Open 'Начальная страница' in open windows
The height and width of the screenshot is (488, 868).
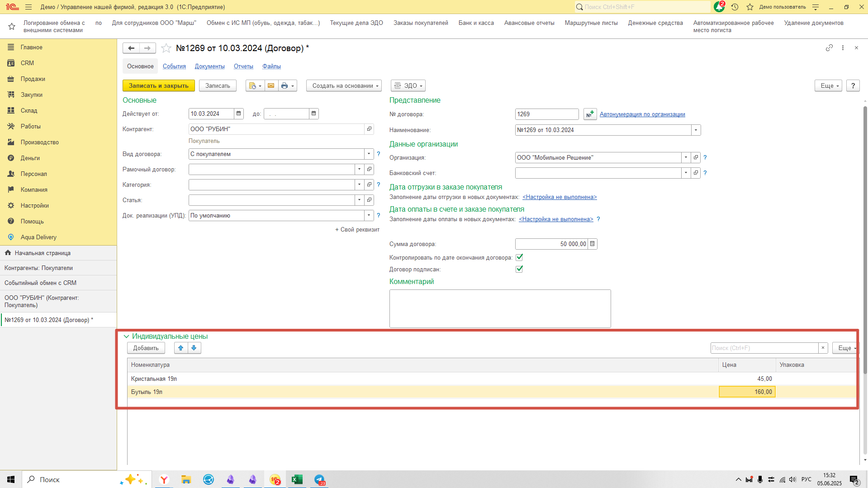[43, 253]
